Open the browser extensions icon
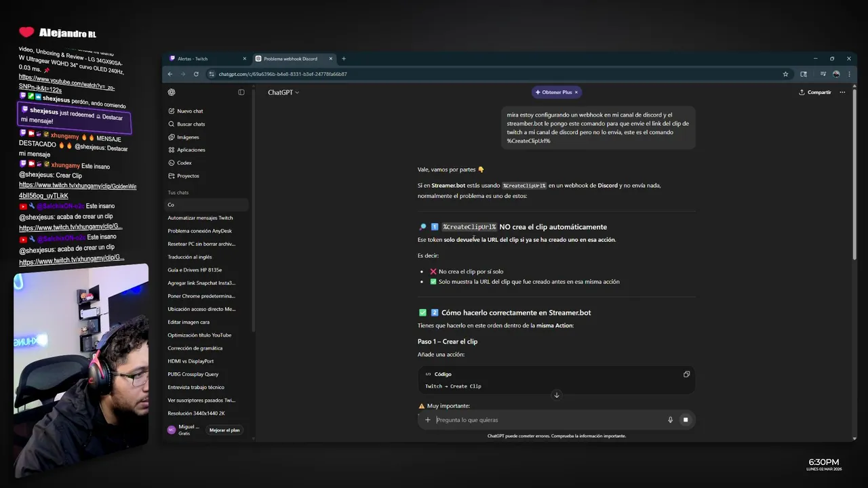Viewport: 868px width, 488px height. pos(804,74)
